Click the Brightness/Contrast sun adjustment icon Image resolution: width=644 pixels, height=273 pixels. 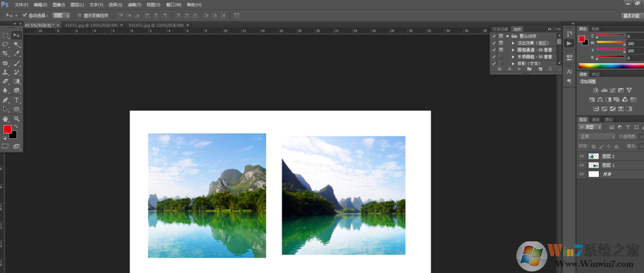coord(596,90)
